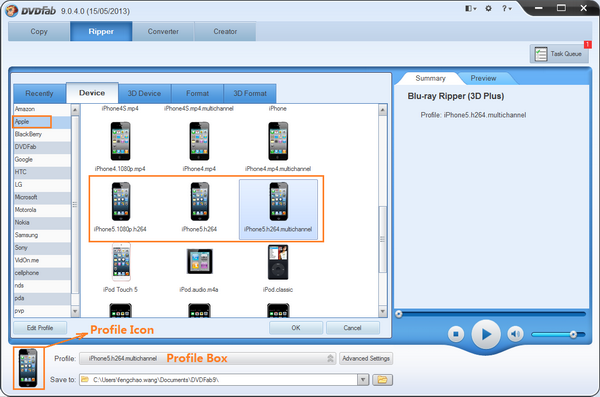600x397 pixels.
Task: Select nds in the device list
Action: tap(42, 286)
